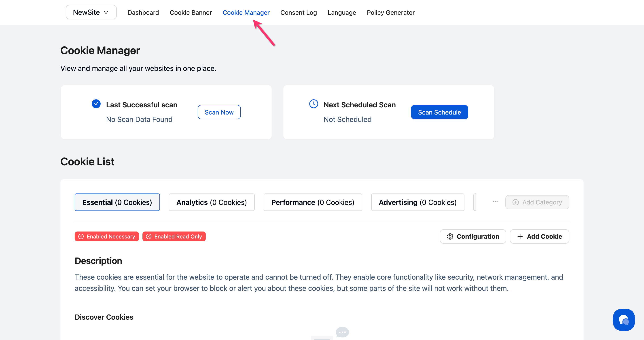This screenshot has height=340, width=644.
Task: Switch to the Analytics cookies tab
Action: point(212,202)
